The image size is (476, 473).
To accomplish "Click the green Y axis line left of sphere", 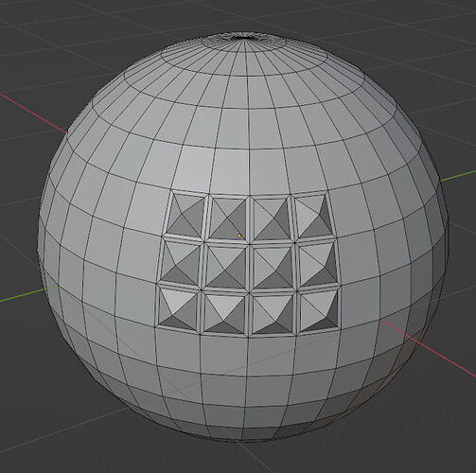I will tap(29, 293).
